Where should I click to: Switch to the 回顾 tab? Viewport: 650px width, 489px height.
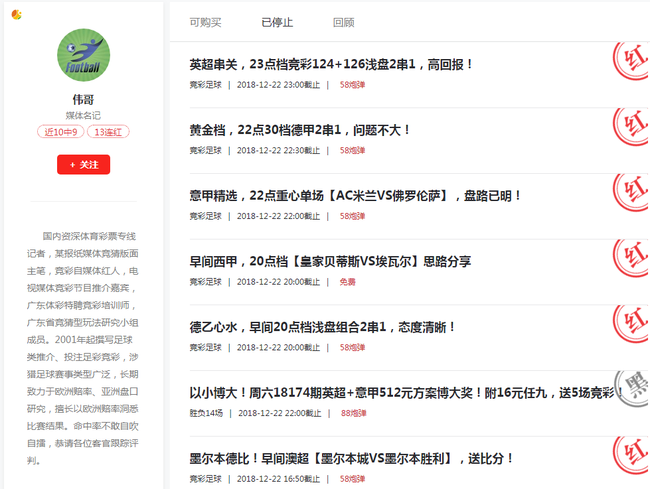(344, 22)
